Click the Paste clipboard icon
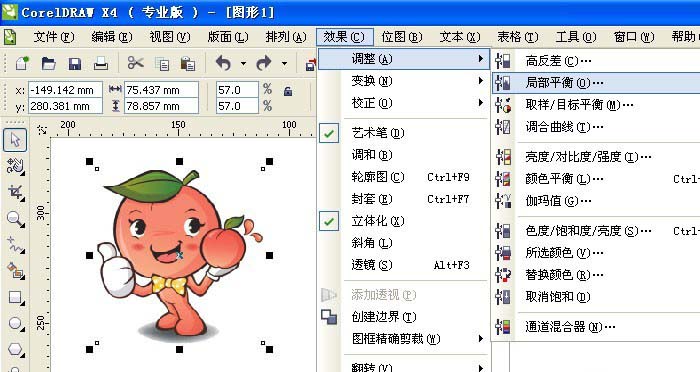Image resolution: width=700 pixels, height=372 pixels. [x=188, y=64]
